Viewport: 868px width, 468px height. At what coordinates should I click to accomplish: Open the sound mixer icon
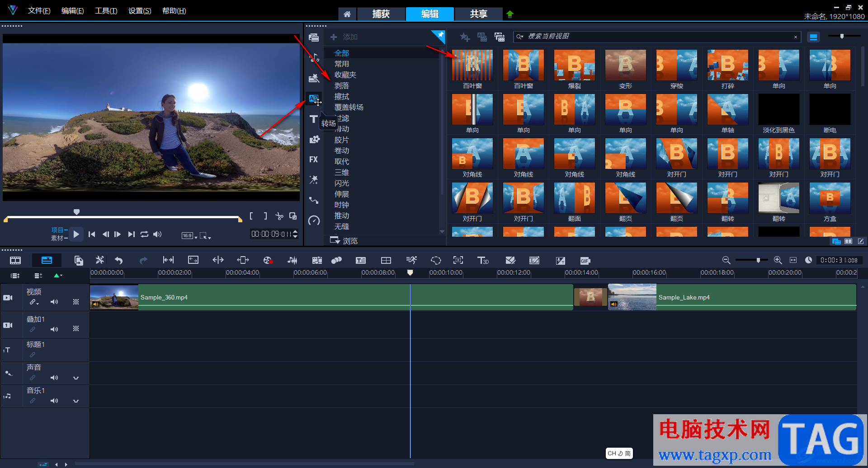click(292, 260)
